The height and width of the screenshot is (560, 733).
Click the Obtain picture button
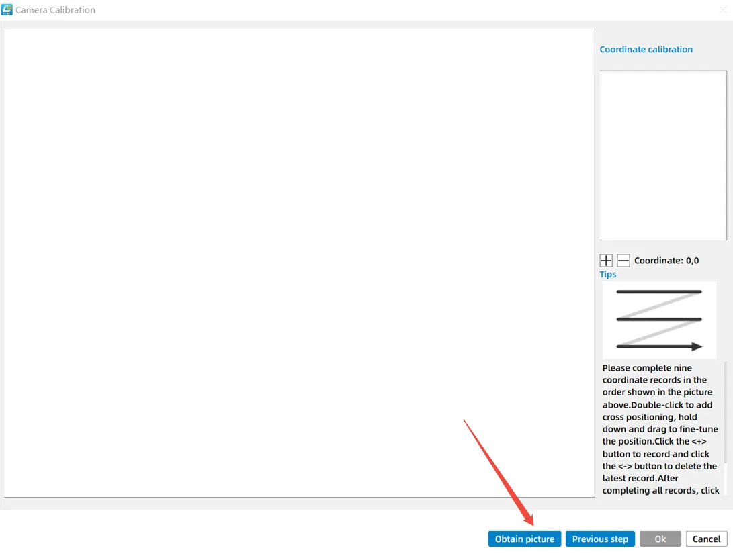click(x=524, y=539)
